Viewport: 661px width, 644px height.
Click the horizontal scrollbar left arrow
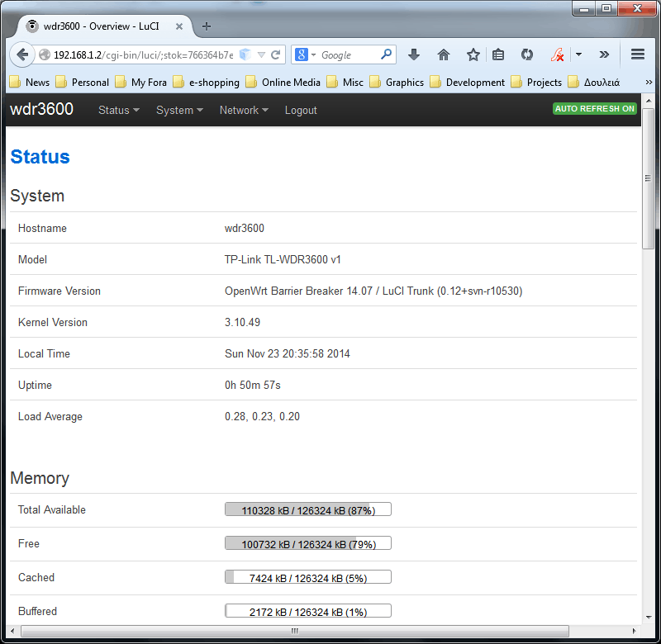point(12,631)
